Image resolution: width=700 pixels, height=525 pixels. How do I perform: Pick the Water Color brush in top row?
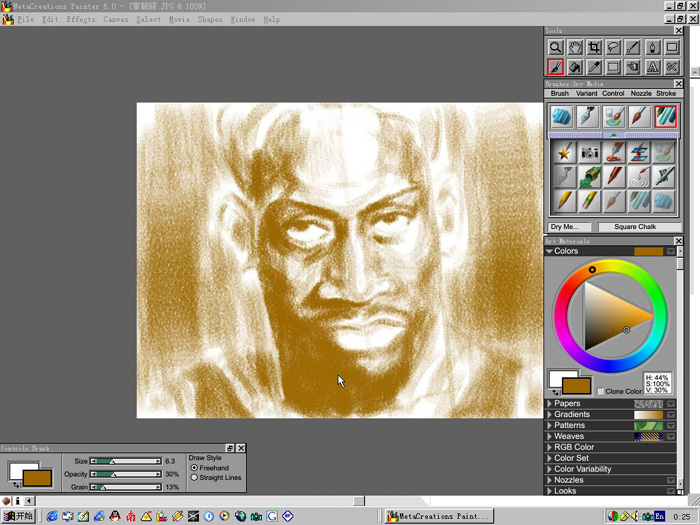pyautogui.click(x=613, y=117)
